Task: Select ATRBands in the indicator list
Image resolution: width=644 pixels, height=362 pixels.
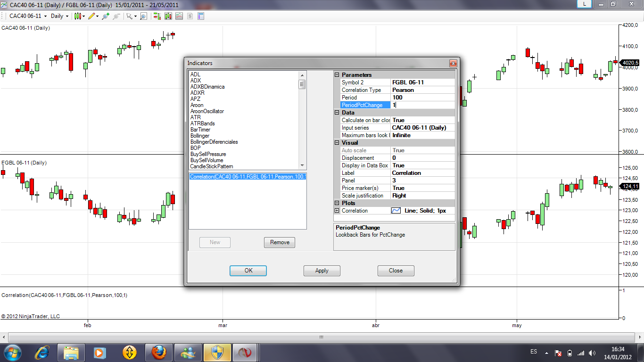Action: (x=202, y=123)
